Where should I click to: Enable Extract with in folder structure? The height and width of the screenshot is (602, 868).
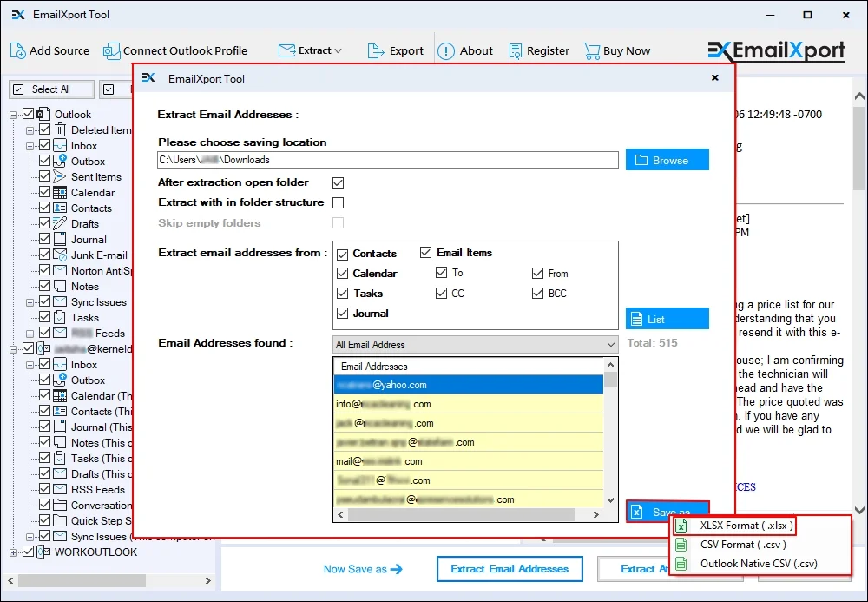click(338, 202)
